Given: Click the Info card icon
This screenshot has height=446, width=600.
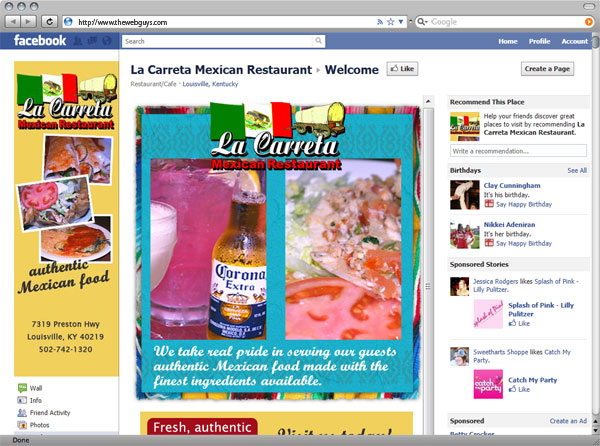Looking at the screenshot, I should (x=22, y=400).
